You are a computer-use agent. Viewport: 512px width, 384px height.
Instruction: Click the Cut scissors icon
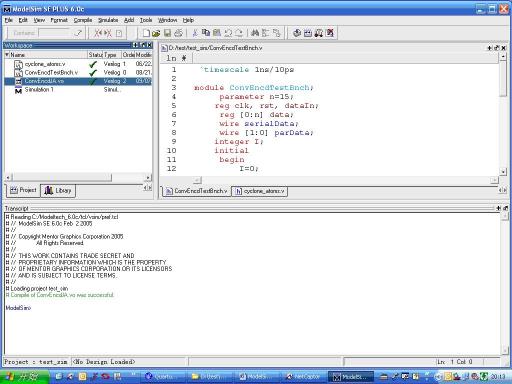pyautogui.click(x=195, y=33)
